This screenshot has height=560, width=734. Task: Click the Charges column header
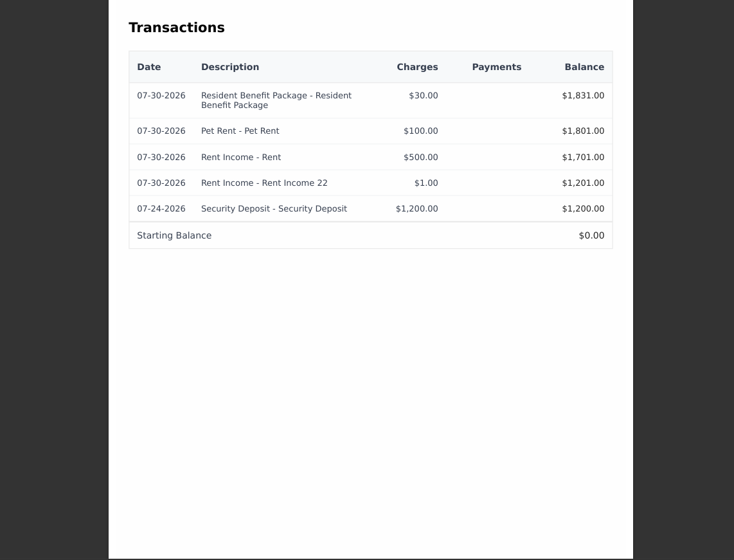pos(417,67)
